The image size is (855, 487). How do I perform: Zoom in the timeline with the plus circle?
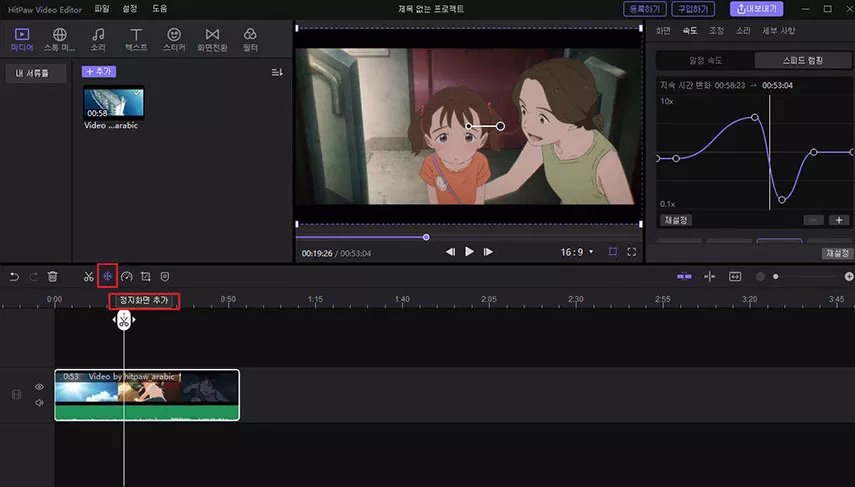pyautogui.click(x=849, y=276)
